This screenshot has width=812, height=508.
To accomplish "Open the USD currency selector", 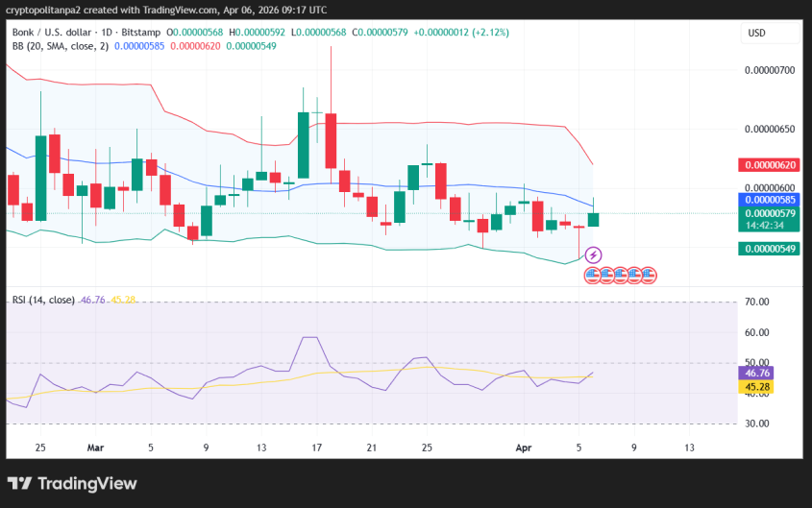I will click(x=757, y=33).
